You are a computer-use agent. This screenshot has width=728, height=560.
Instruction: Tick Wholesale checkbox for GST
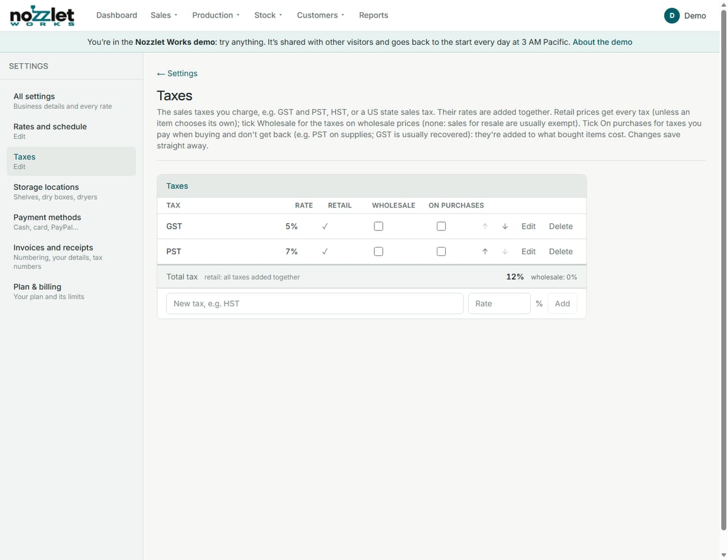(x=379, y=226)
